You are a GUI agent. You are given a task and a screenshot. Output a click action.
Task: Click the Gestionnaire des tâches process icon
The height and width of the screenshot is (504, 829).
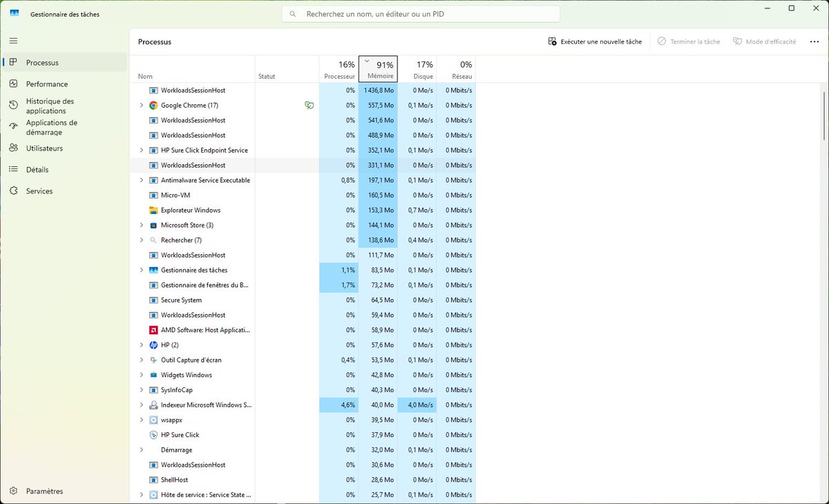(x=153, y=270)
